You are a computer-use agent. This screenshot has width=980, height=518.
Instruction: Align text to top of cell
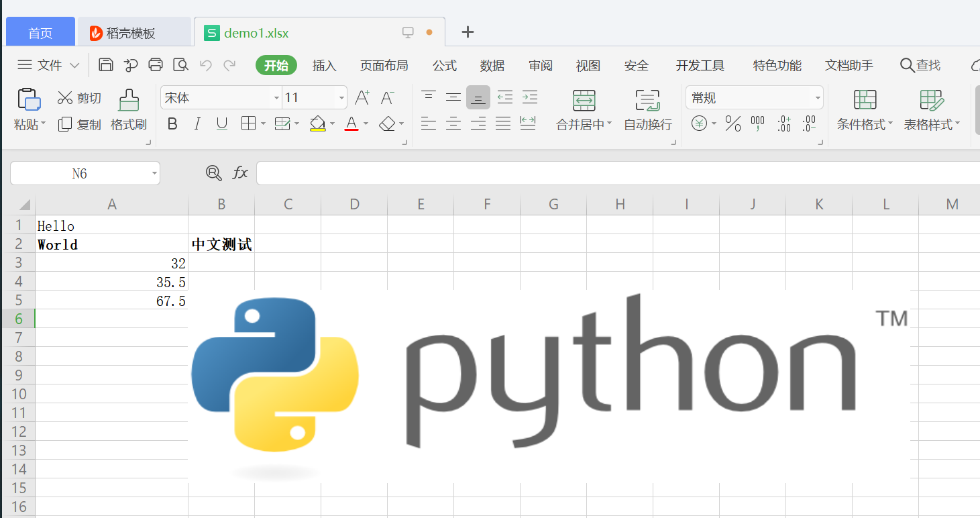[429, 98]
